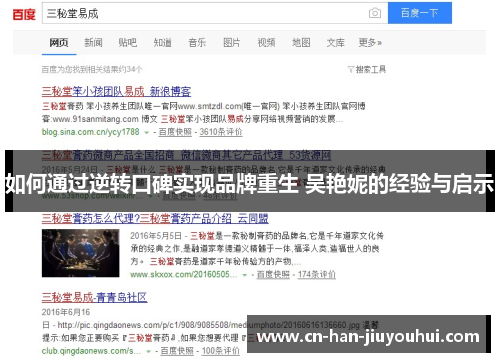
Task: Go to the 知道 tab
Action: click(162, 43)
